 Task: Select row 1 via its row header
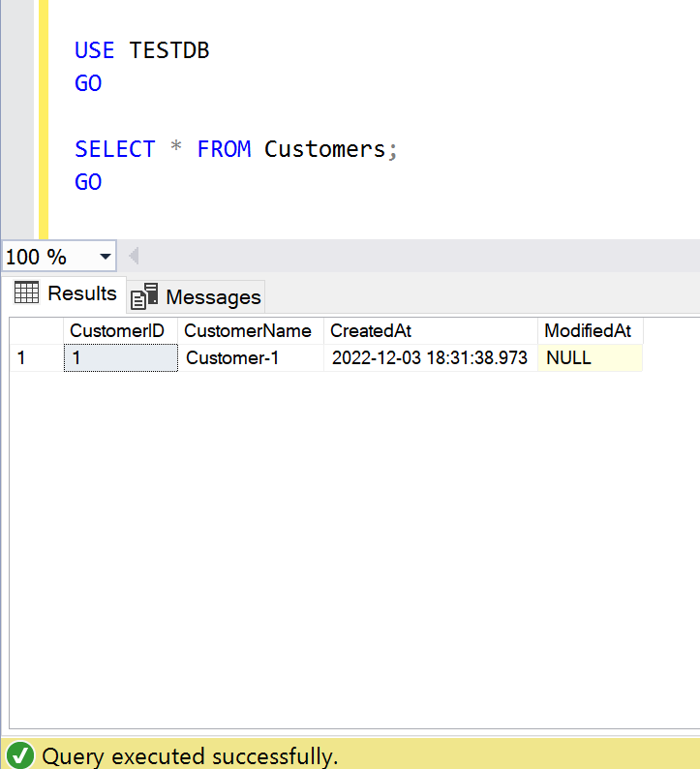(x=36, y=358)
